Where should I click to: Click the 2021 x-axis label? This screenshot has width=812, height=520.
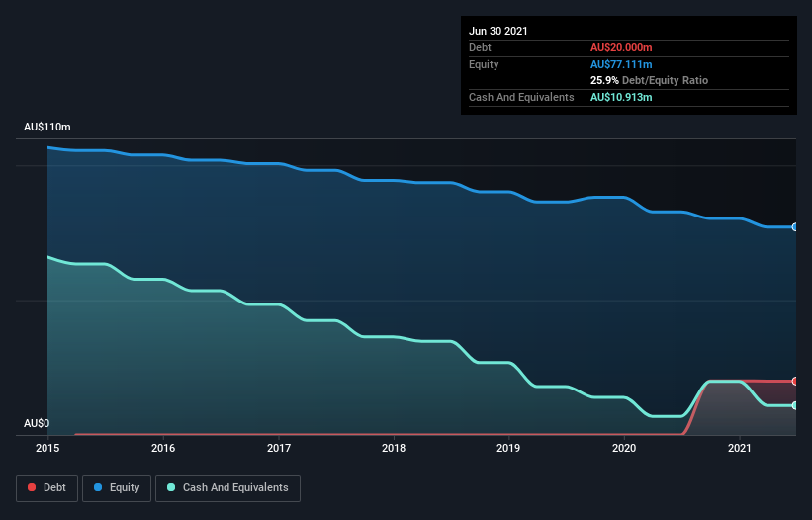coord(740,448)
